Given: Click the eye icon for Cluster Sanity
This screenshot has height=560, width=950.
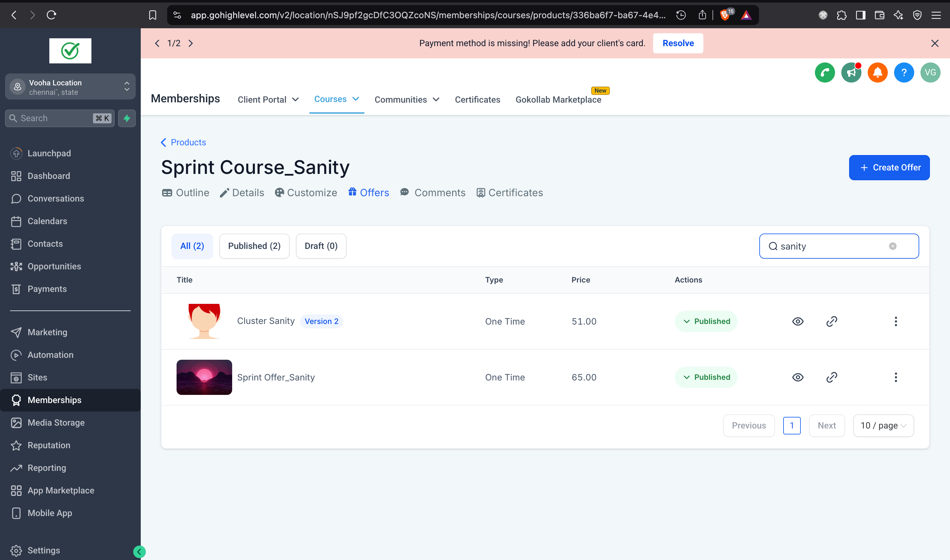Looking at the screenshot, I should (798, 321).
